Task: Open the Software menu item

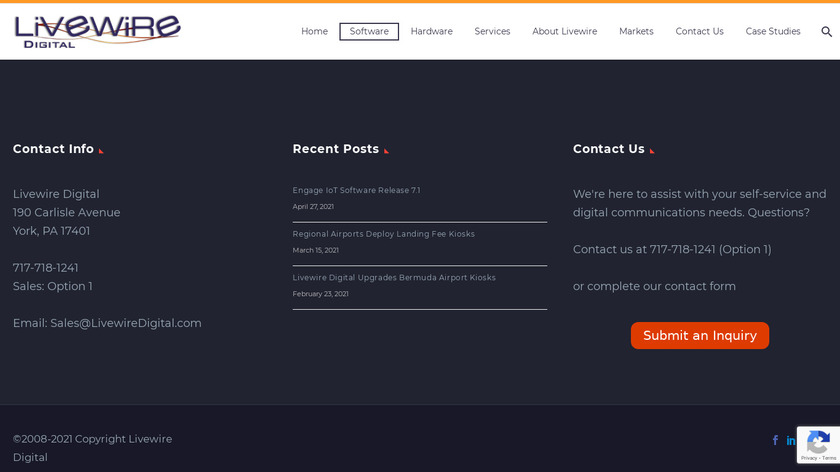Action: pyautogui.click(x=369, y=32)
